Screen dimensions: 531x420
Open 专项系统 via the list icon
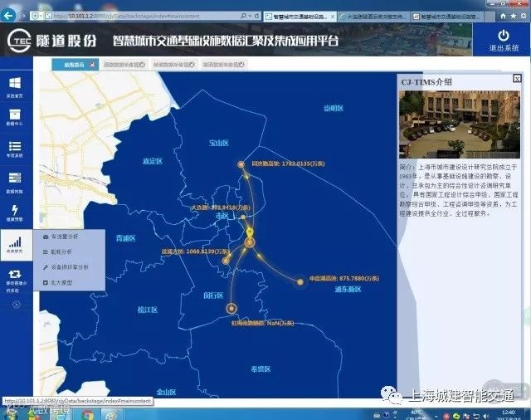click(x=15, y=149)
